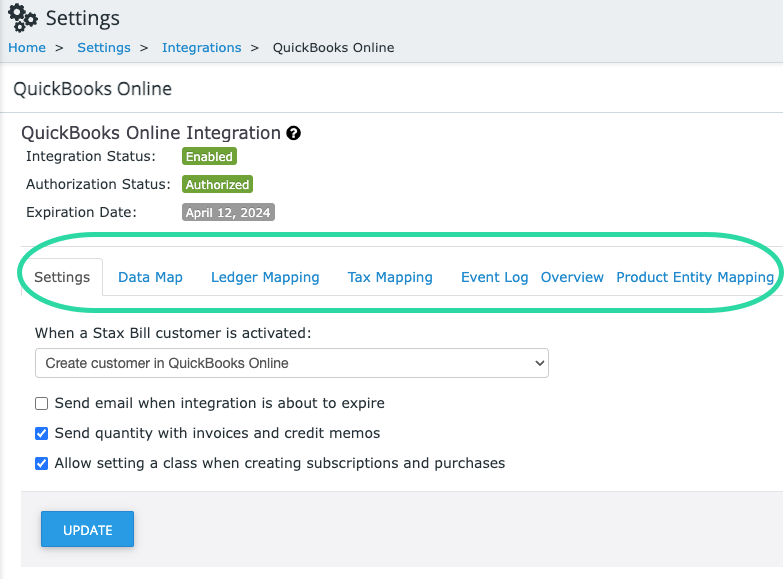Enable email when integration is about to expire
This screenshot has width=784, height=579.
(42, 404)
